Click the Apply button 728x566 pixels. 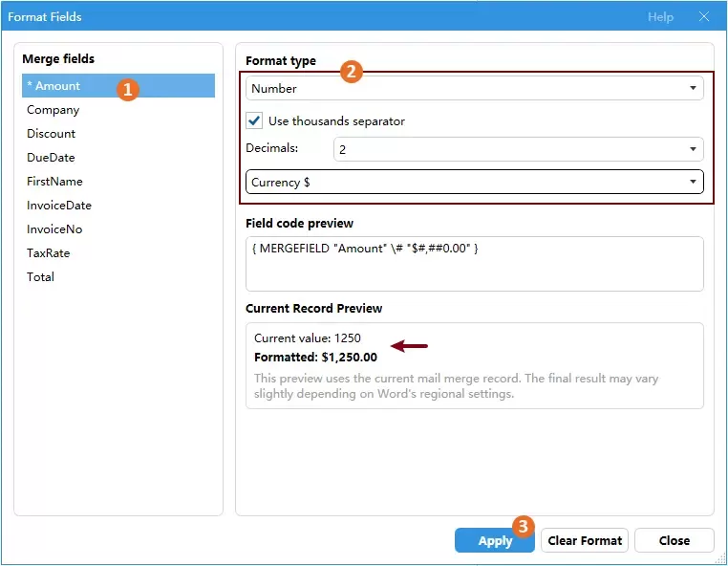coord(494,540)
